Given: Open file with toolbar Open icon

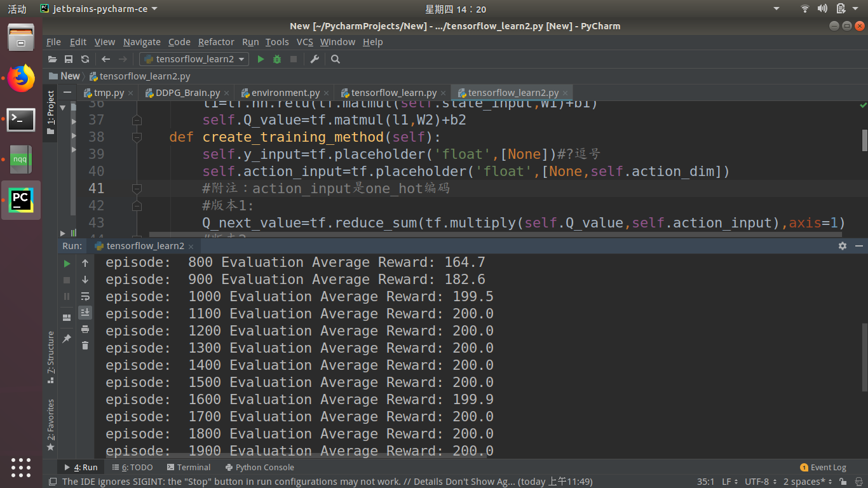Looking at the screenshot, I should (x=53, y=59).
